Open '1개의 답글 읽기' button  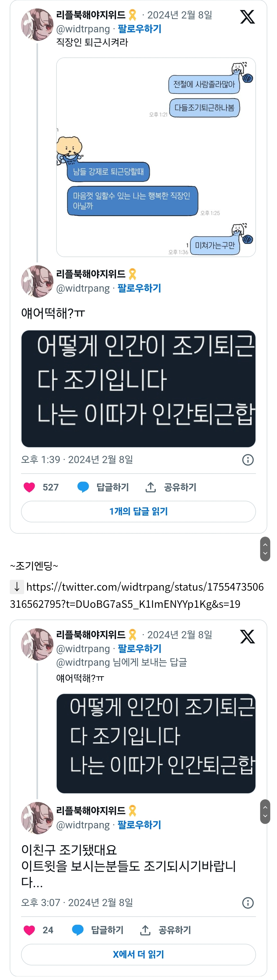tap(139, 512)
